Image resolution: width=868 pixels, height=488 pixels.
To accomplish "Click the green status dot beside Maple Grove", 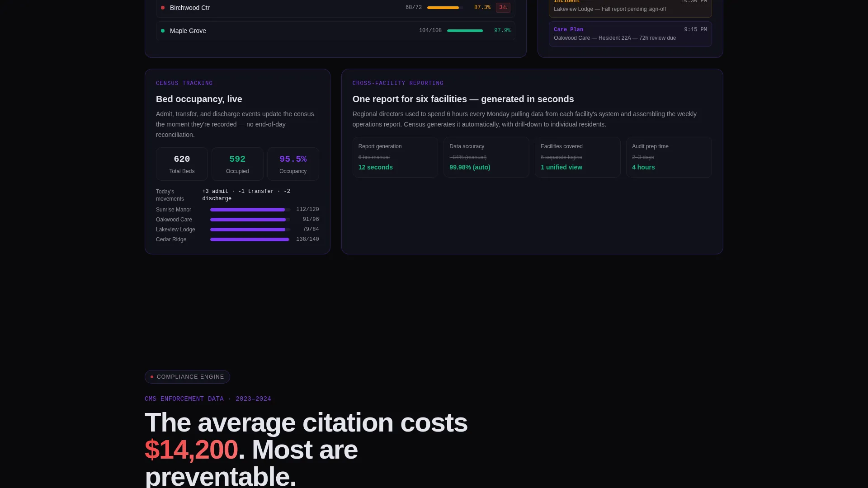I will coord(163,31).
